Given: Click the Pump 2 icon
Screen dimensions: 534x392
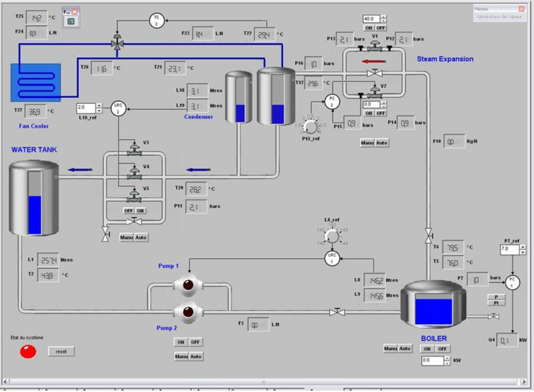Looking at the screenshot, I should tap(188, 311).
